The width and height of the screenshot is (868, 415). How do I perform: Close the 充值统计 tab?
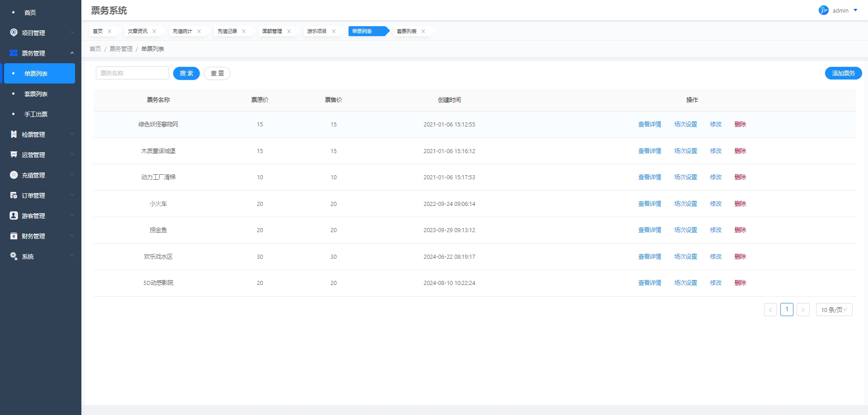(199, 31)
